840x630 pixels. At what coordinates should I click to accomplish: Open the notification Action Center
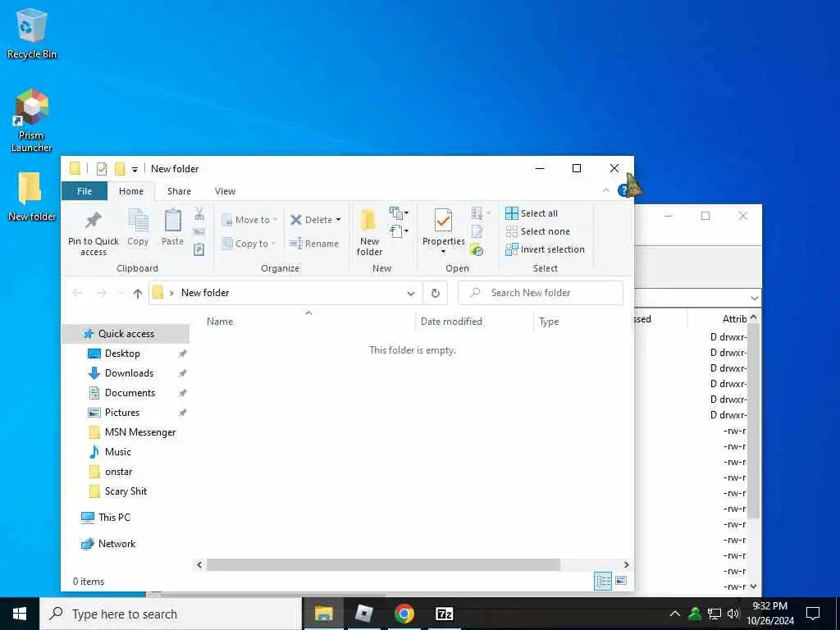coord(813,614)
